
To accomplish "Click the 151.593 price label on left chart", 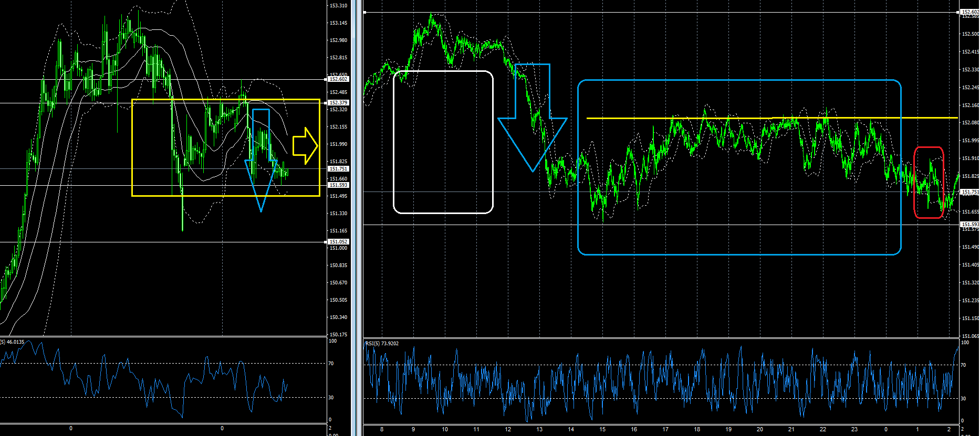I will click(338, 185).
